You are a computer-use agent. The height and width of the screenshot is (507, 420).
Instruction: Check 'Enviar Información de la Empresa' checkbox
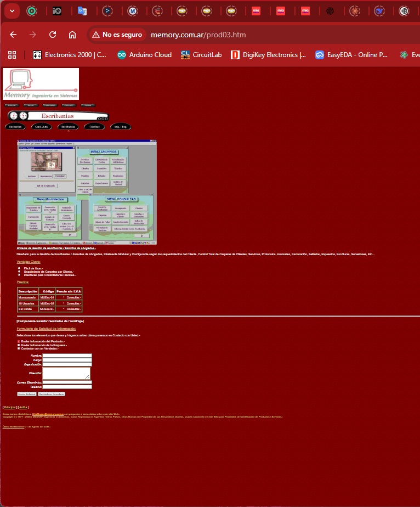pos(19,345)
